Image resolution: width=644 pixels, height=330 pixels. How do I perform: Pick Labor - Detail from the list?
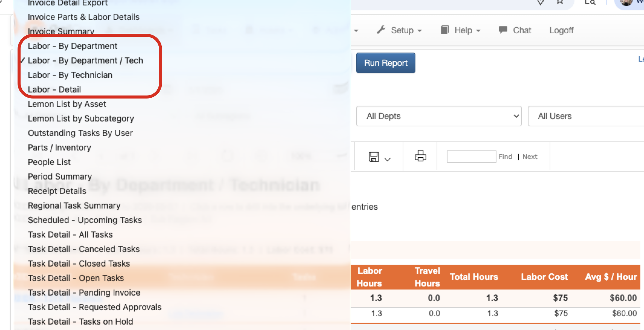pyautogui.click(x=54, y=89)
